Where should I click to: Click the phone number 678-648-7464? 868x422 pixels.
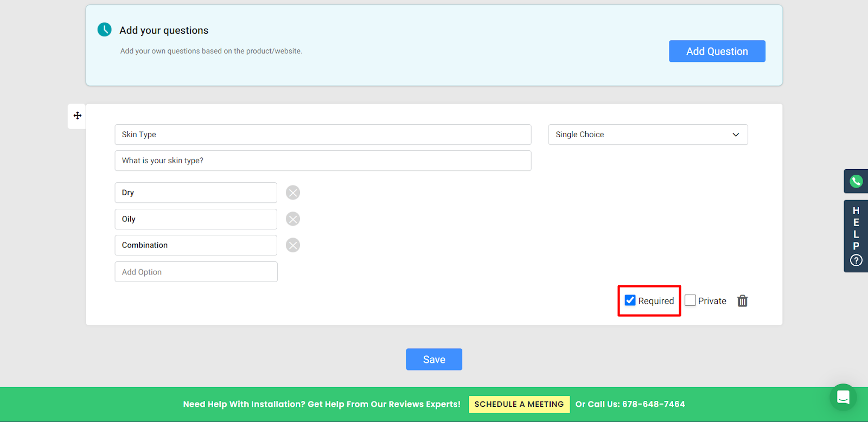(654, 404)
